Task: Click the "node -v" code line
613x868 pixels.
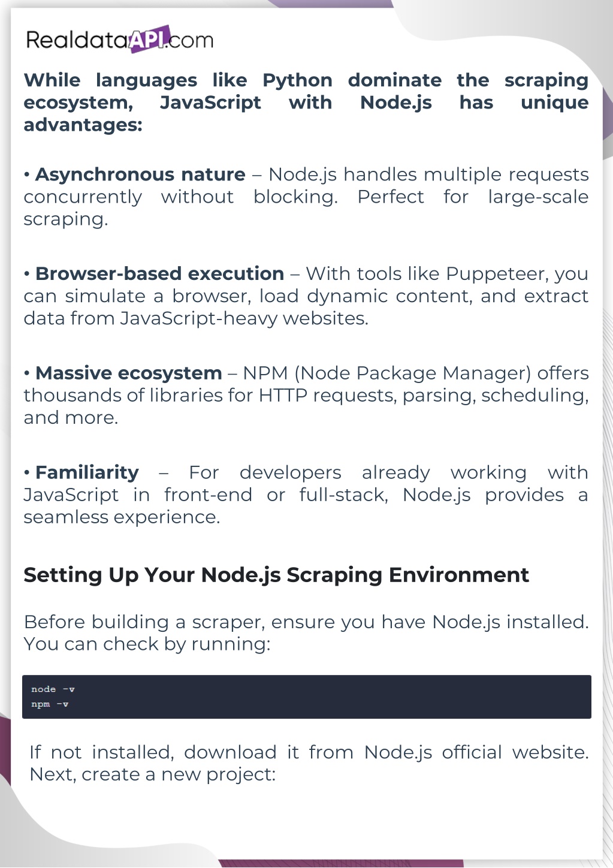Action: tap(53, 689)
